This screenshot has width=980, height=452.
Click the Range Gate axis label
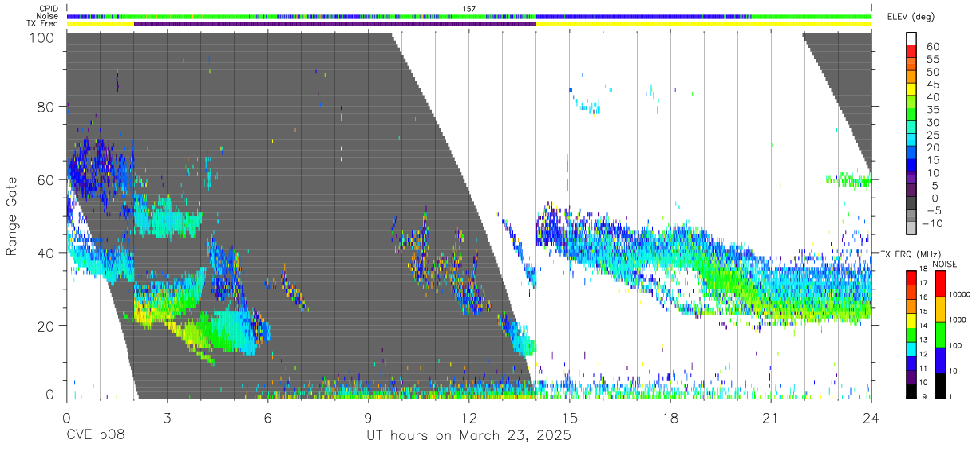coord(11,218)
